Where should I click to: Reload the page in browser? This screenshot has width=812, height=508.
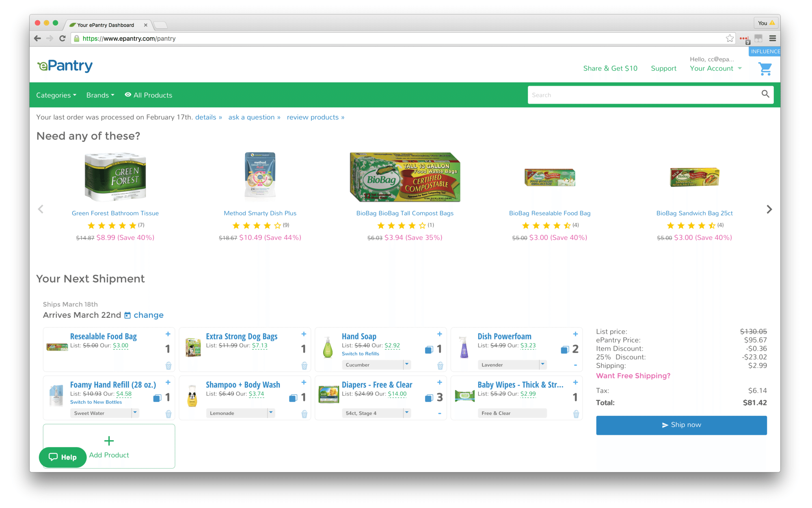pyautogui.click(x=62, y=39)
